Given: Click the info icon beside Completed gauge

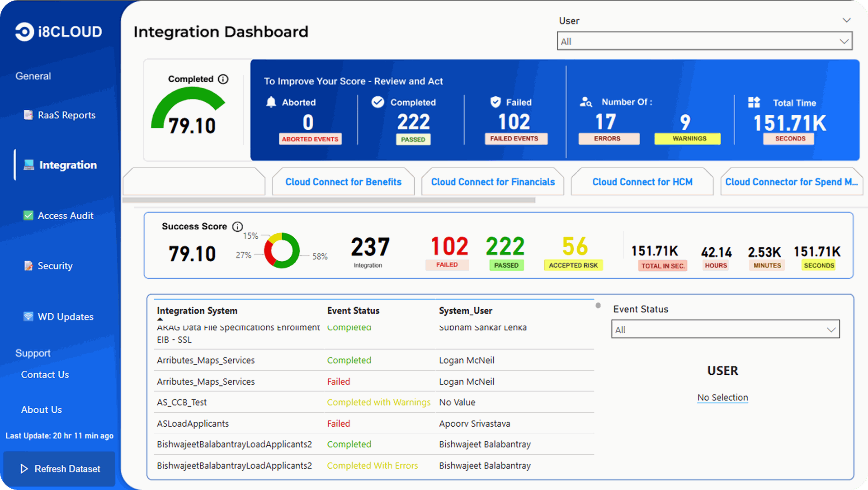Looking at the screenshot, I should [x=222, y=79].
